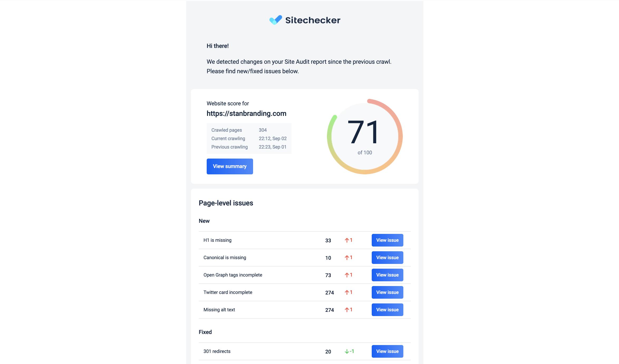The height and width of the screenshot is (364, 619).
Task: Click View issue for Missing alt text
Action: point(387,309)
